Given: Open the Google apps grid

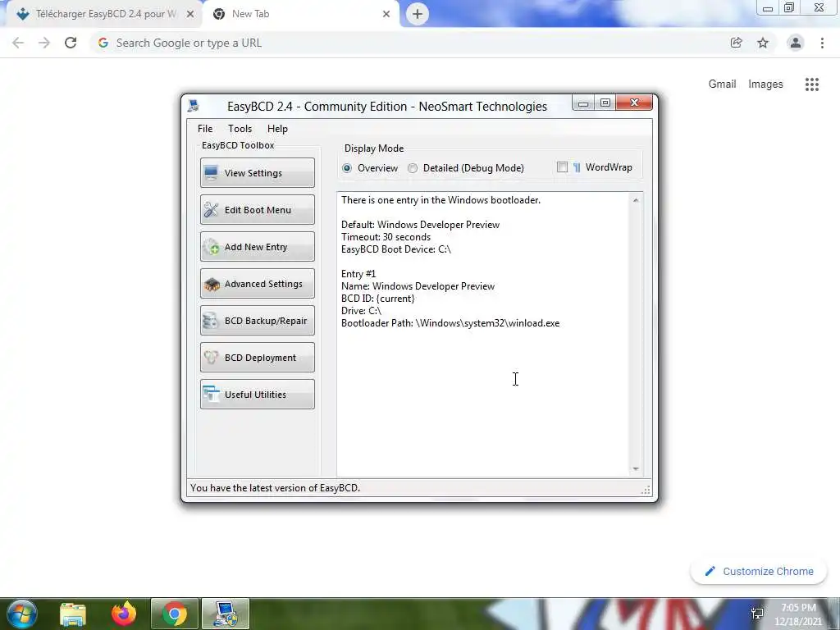Looking at the screenshot, I should point(811,84).
